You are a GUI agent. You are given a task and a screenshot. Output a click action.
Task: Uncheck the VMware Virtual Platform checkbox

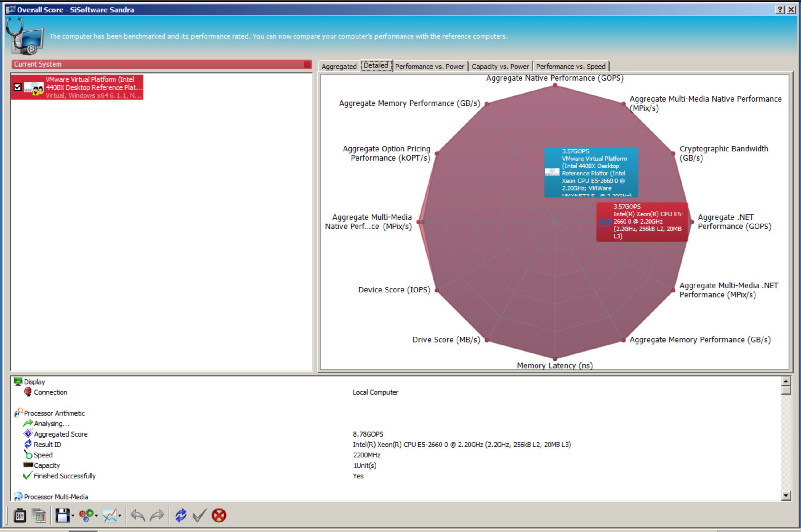pos(18,87)
